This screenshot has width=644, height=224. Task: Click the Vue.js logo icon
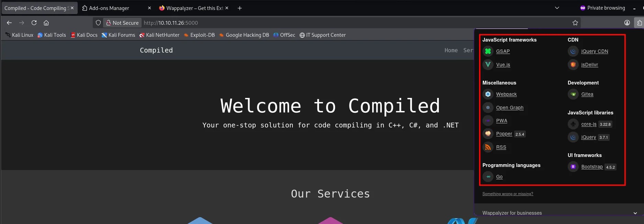pos(488,65)
